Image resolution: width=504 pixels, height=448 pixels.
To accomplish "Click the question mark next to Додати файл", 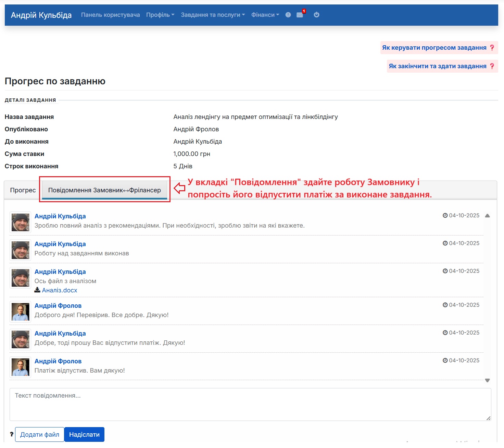I will (12, 434).
